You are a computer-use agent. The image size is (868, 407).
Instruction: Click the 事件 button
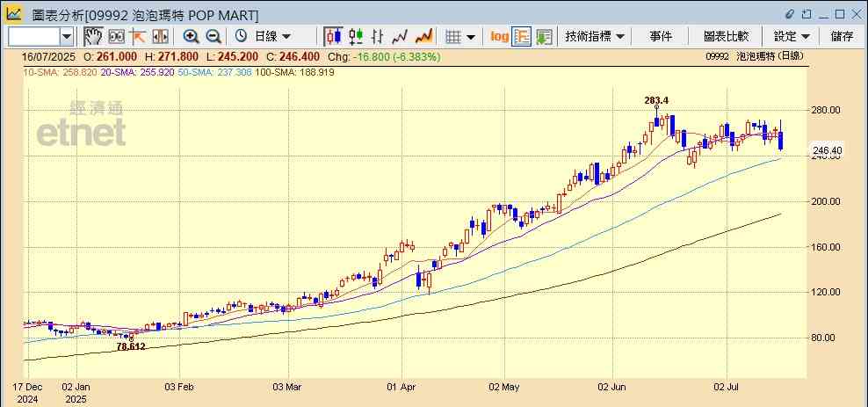pyautogui.click(x=661, y=37)
